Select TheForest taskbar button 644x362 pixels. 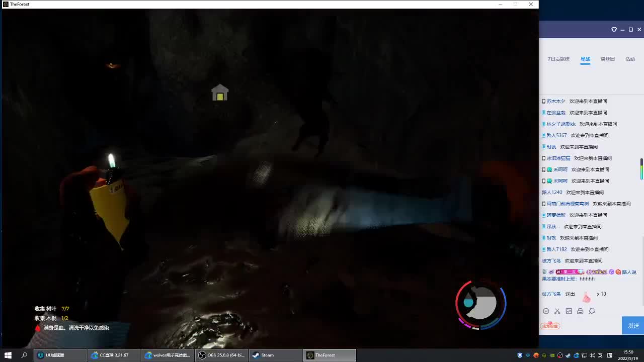pyautogui.click(x=330, y=355)
